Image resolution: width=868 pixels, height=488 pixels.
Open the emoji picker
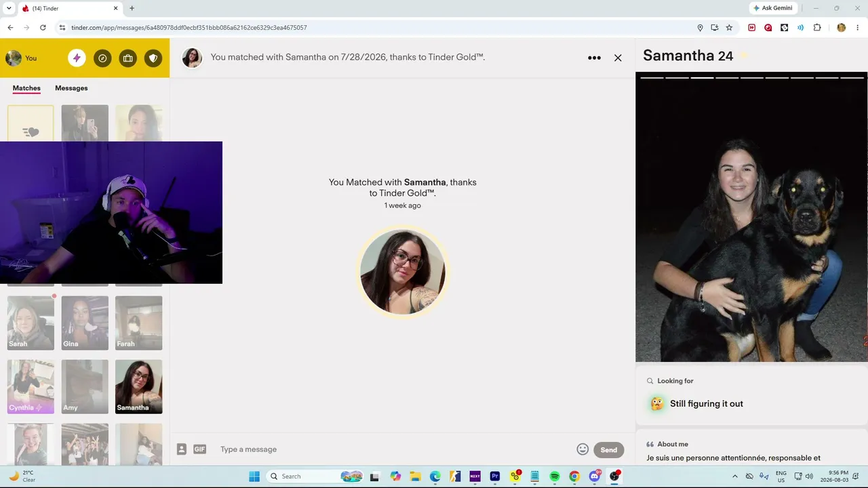click(x=583, y=449)
